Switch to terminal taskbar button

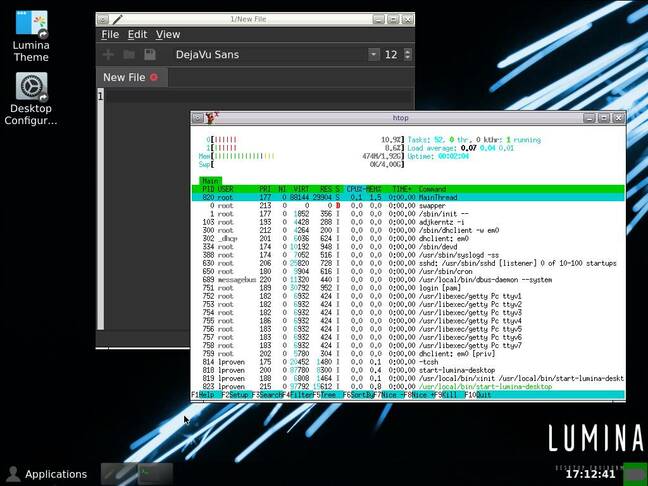(x=155, y=474)
